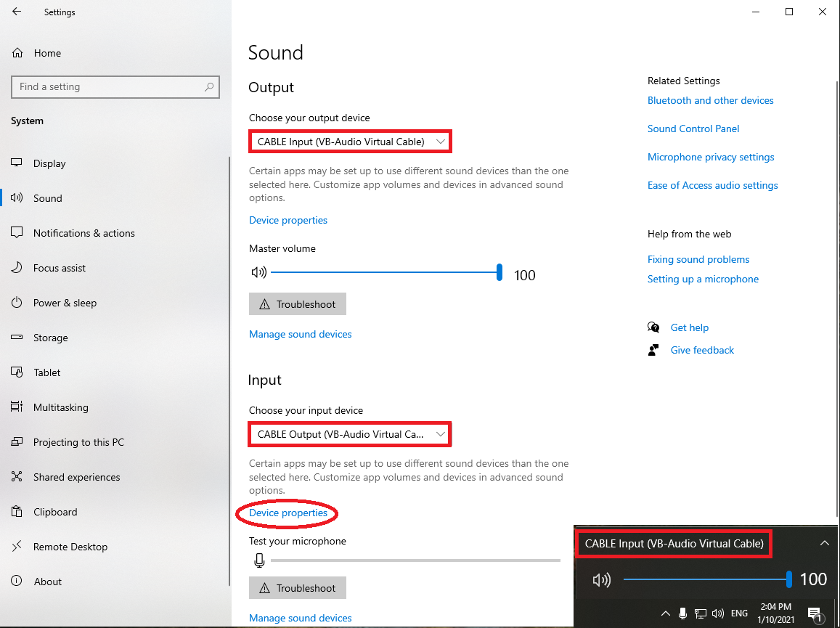Viewport: 840px width, 628px height.
Task: Select Sound in the sidebar
Action: pos(48,198)
